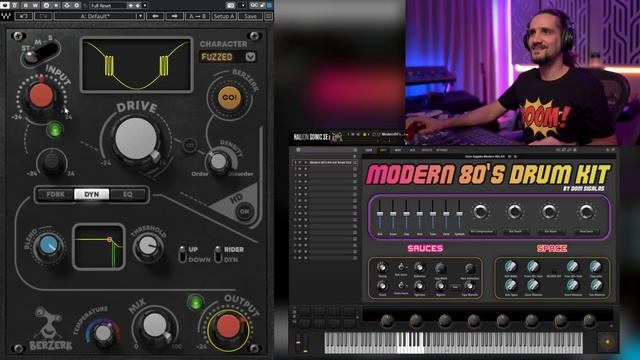Click the blue Blend knob

[x=49, y=246]
